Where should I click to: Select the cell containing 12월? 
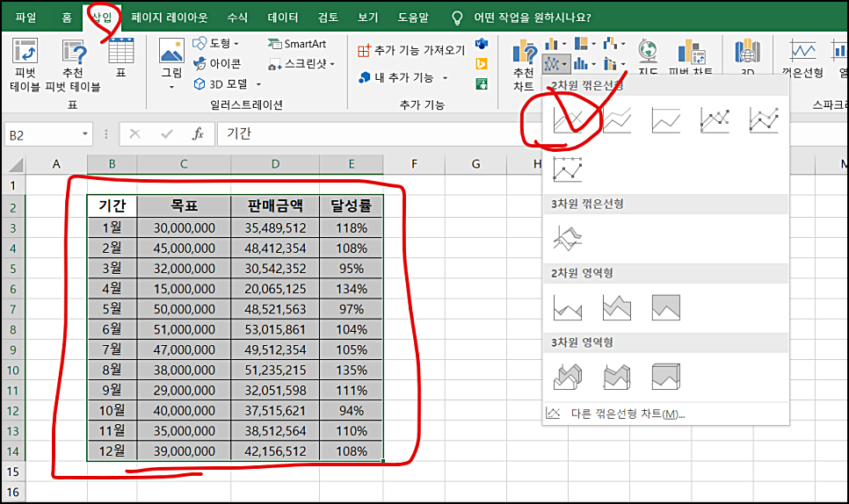pyautogui.click(x=112, y=451)
